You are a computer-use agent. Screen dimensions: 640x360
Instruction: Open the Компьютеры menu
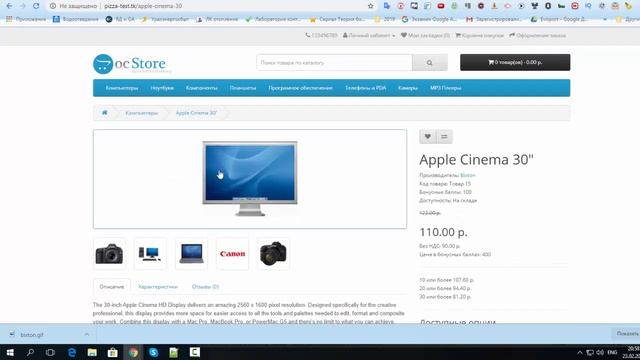122,88
